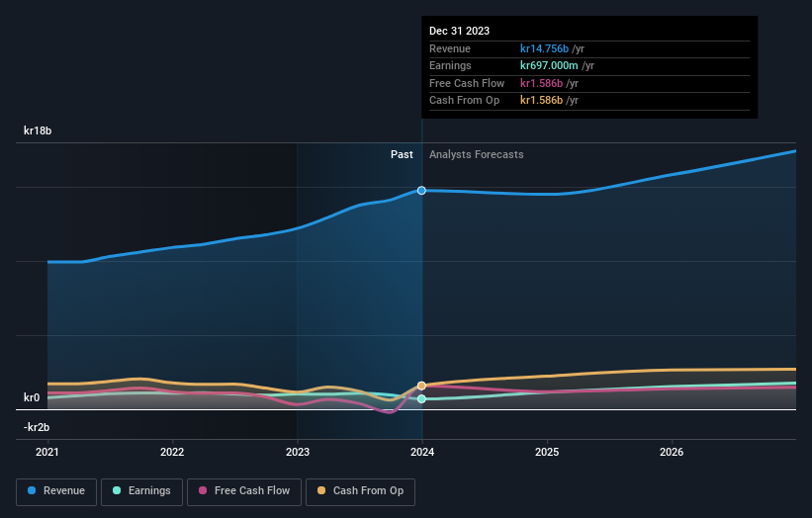Image resolution: width=812 pixels, height=518 pixels.
Task: Click the Analysts Forecasts label
Action: coord(477,155)
